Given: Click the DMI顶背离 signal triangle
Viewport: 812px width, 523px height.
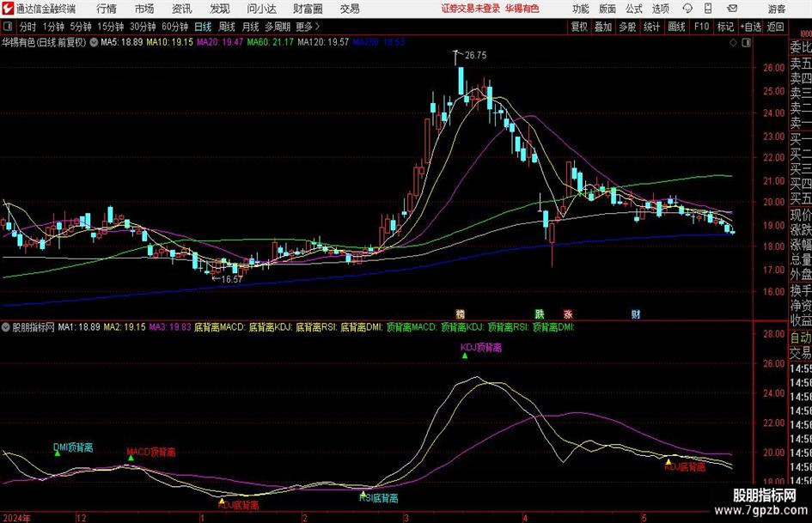Looking at the screenshot, I should point(58,453).
